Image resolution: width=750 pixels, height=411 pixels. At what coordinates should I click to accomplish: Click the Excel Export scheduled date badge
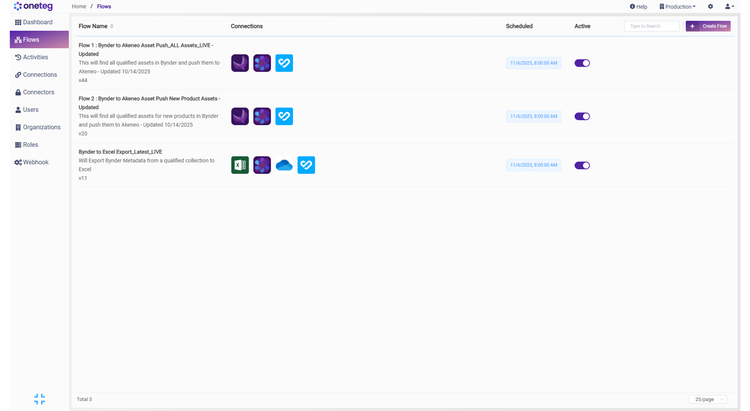tap(533, 165)
